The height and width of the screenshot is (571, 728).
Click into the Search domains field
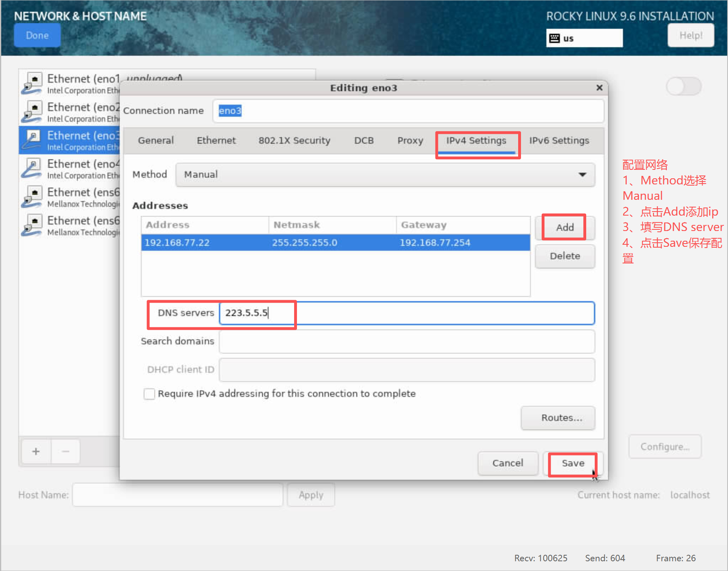point(406,341)
